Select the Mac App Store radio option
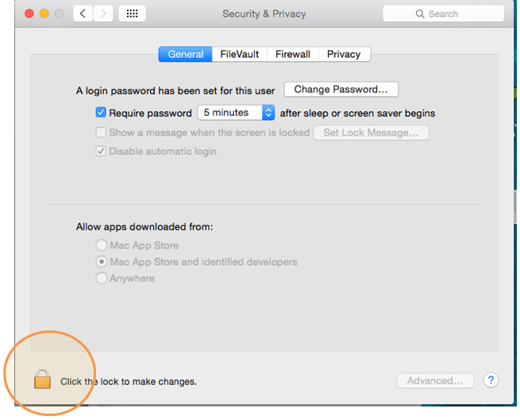The width and height of the screenshot is (520, 420). pyautogui.click(x=102, y=245)
